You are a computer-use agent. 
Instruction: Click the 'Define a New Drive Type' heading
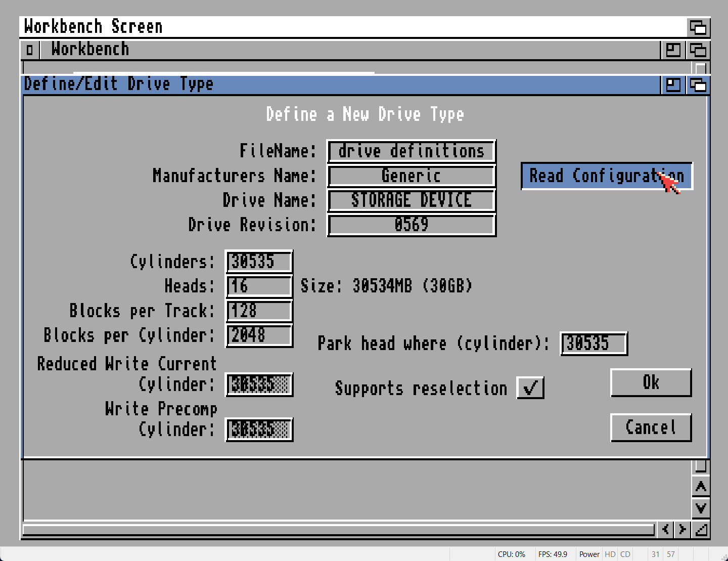365,114
